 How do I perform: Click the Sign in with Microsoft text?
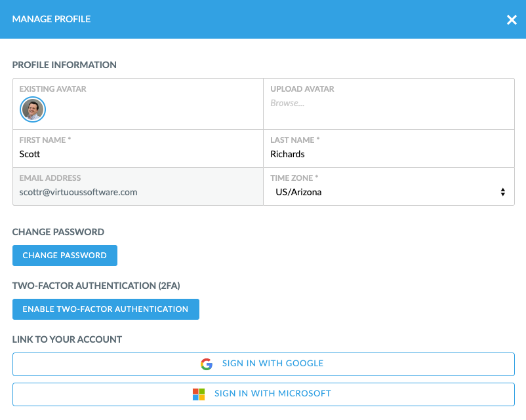coord(273,394)
